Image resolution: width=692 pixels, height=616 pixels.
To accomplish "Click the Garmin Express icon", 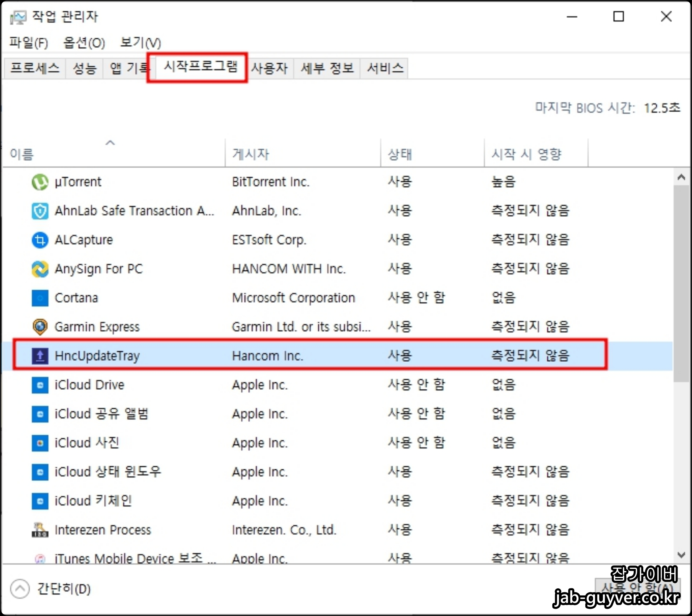I will point(40,327).
